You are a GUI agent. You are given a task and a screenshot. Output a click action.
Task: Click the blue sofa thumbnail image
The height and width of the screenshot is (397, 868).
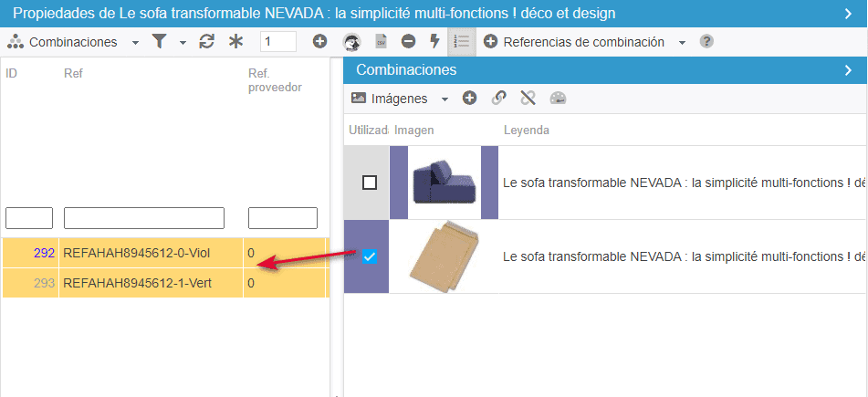point(444,183)
